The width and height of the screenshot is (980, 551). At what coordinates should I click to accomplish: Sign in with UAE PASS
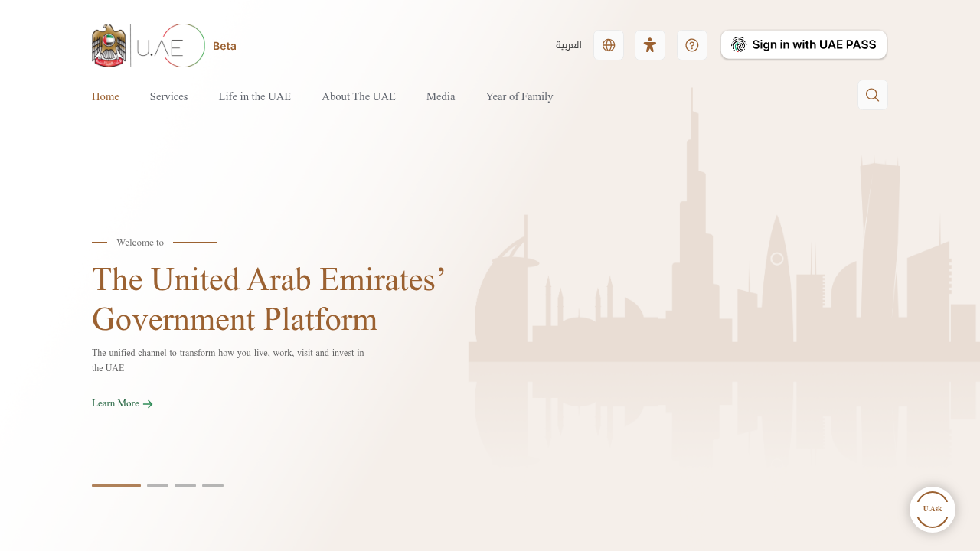[804, 44]
